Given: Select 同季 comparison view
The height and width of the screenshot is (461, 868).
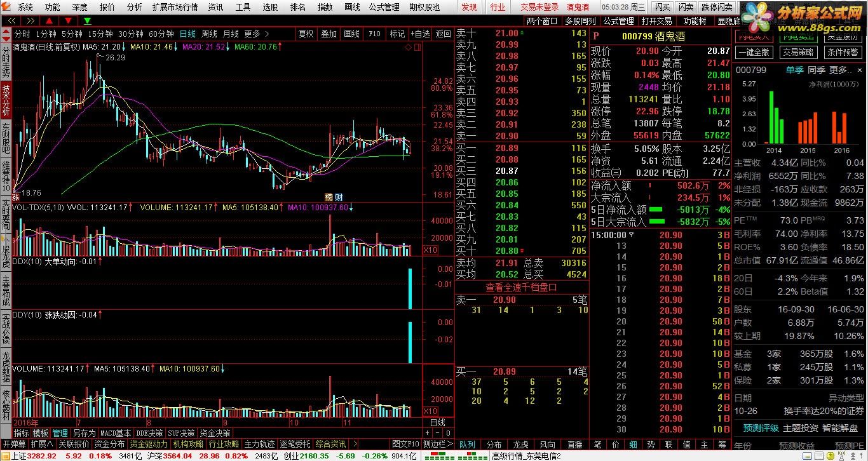Looking at the screenshot, I should (x=816, y=70).
